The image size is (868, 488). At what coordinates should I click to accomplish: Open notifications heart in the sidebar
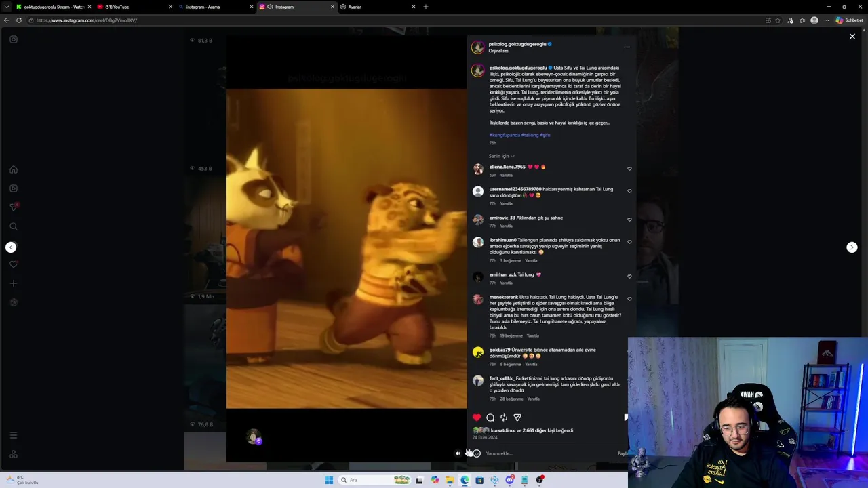(x=14, y=264)
